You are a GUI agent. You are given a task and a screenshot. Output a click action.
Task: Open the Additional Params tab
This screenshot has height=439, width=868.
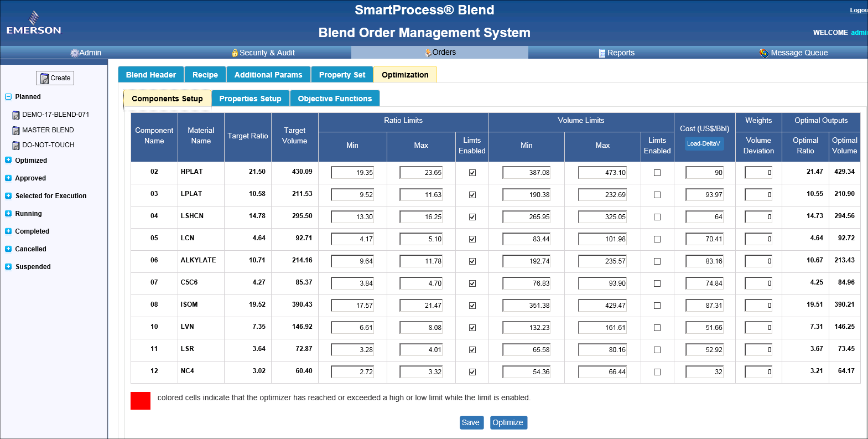(268, 75)
